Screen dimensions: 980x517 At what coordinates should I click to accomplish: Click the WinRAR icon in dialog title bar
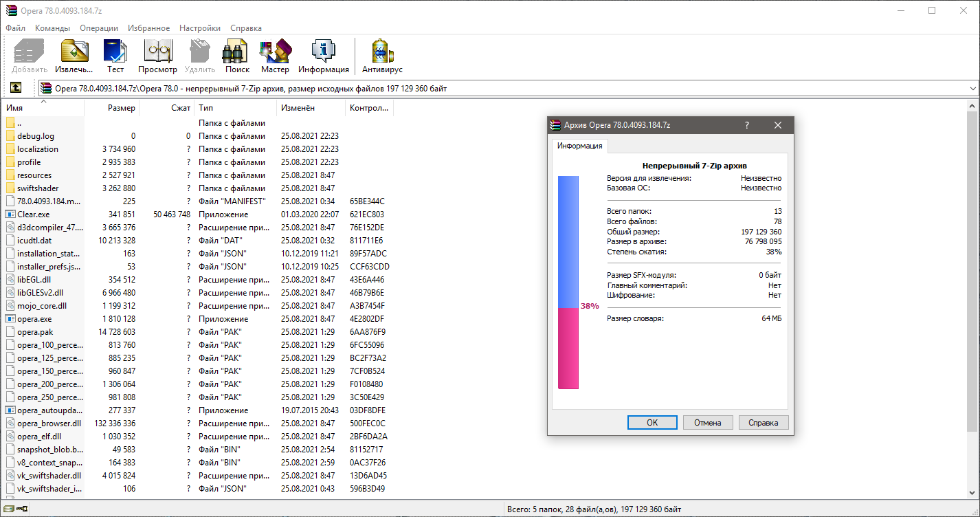[556, 125]
